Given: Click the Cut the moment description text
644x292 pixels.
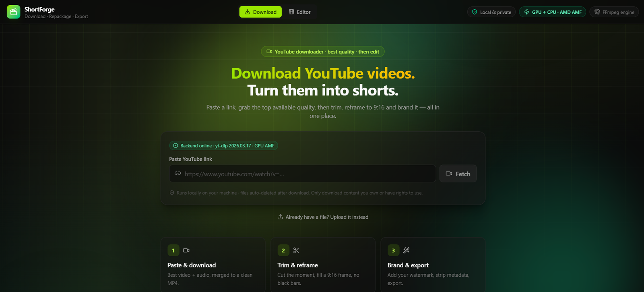Looking at the screenshot, I should tap(318, 279).
